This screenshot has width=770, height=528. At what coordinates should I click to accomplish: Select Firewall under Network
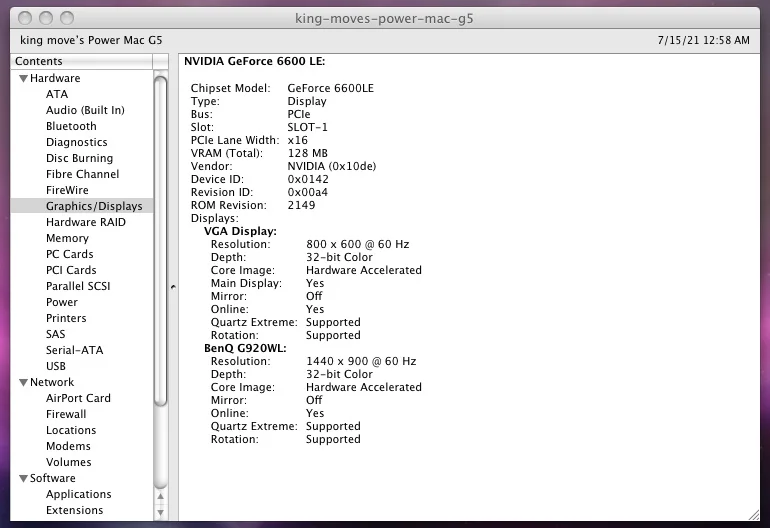click(66, 415)
